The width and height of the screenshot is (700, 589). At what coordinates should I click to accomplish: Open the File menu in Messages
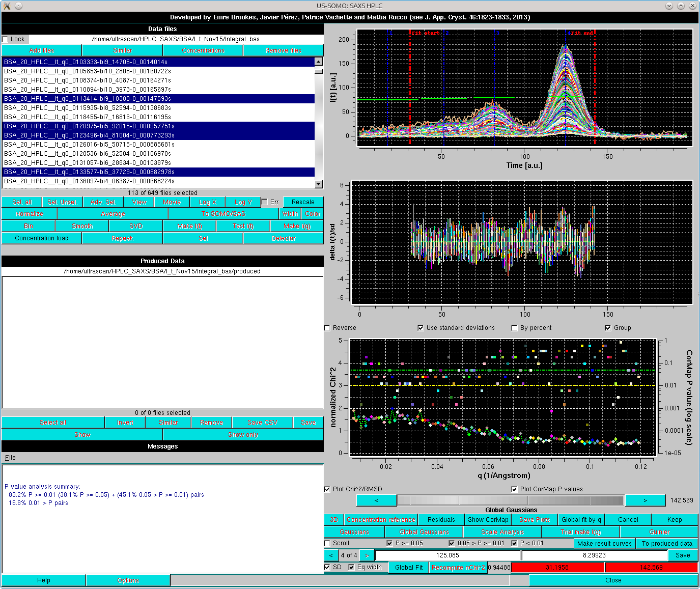tap(10, 458)
